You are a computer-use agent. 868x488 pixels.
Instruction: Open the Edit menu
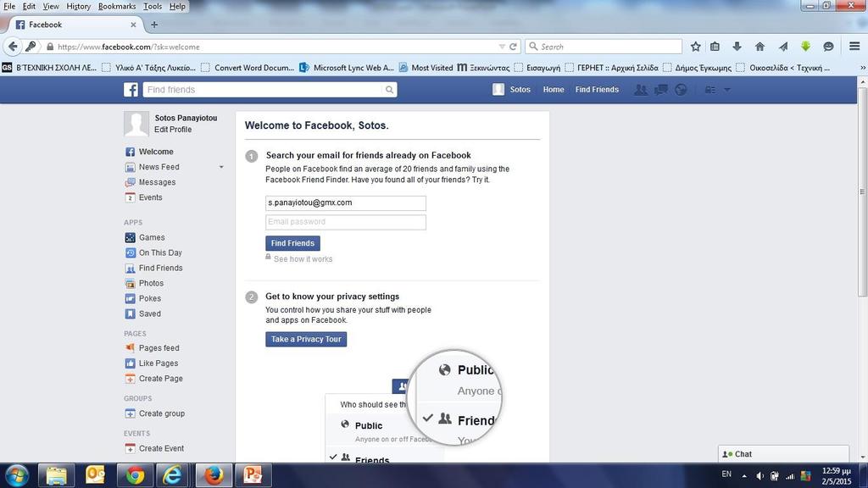click(29, 6)
